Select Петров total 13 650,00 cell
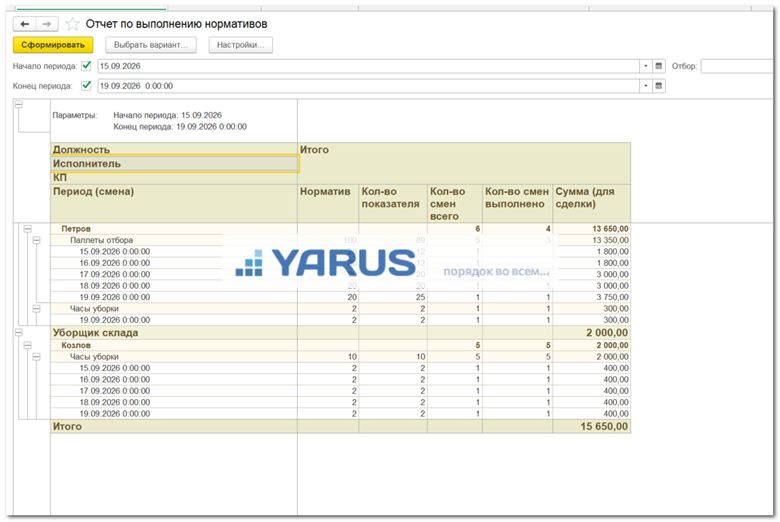This screenshot has width=780, height=522. click(591, 229)
